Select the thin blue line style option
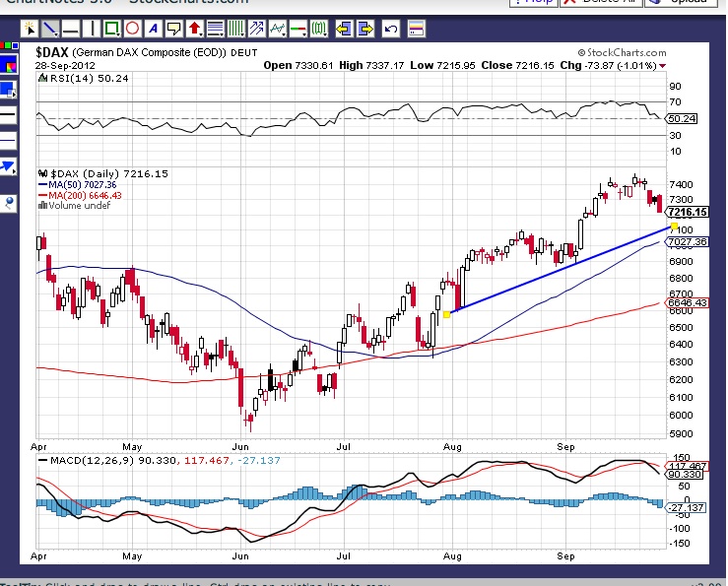The height and width of the screenshot is (586, 728). tap(8, 140)
